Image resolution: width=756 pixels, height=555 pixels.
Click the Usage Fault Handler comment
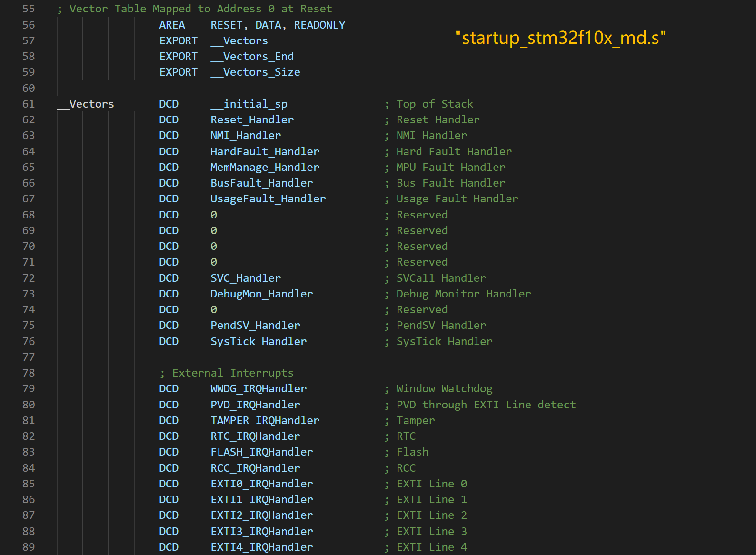pos(451,199)
